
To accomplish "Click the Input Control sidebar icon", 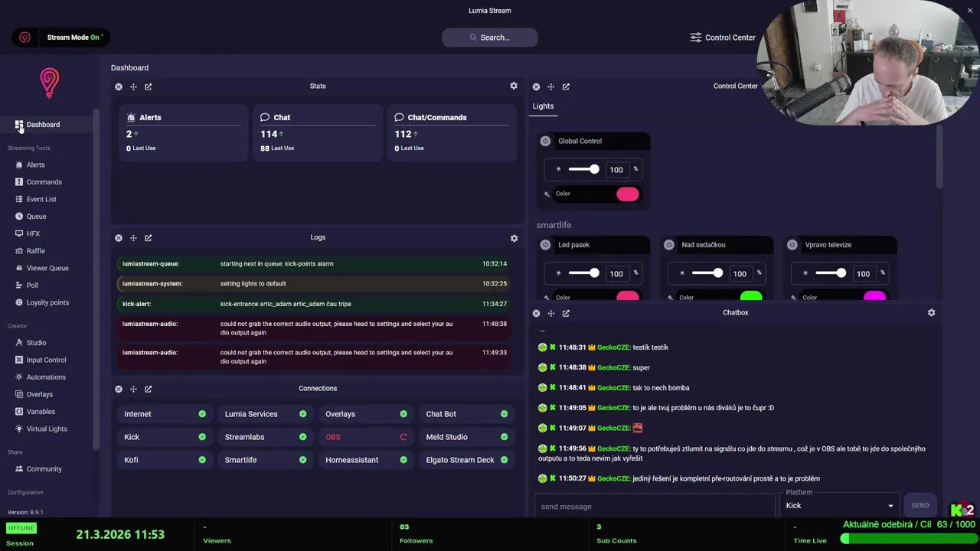I will point(19,360).
